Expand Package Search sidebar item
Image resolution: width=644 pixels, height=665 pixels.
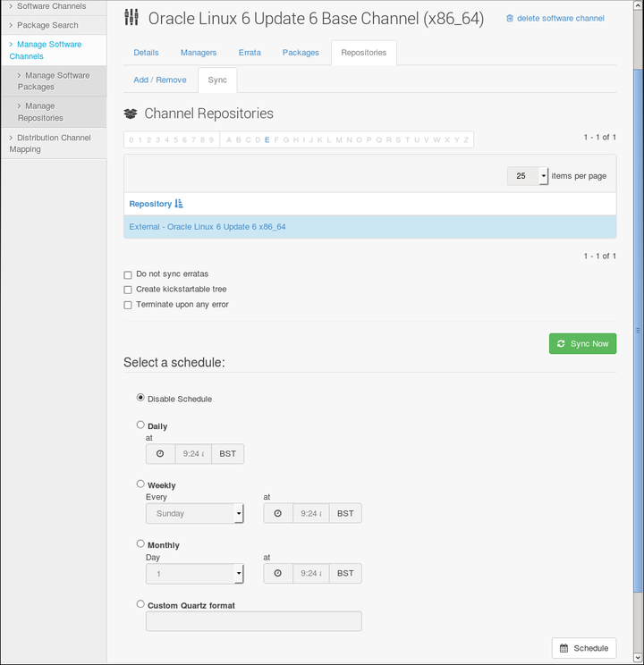pos(47,25)
